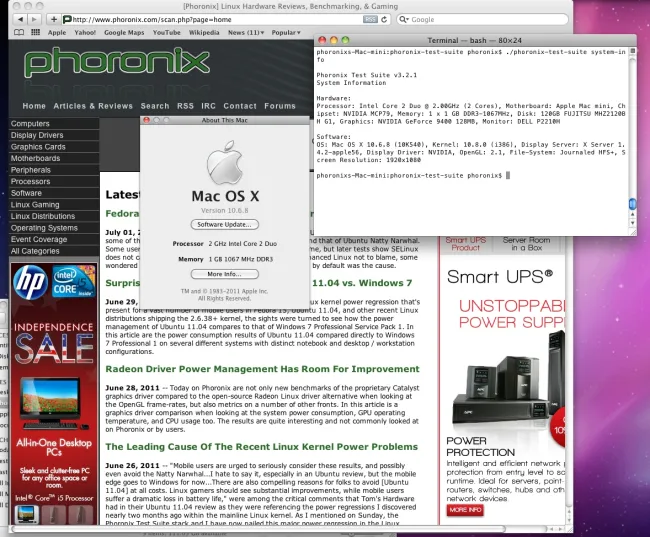
Task: Select Processors category
Action: [54, 182]
